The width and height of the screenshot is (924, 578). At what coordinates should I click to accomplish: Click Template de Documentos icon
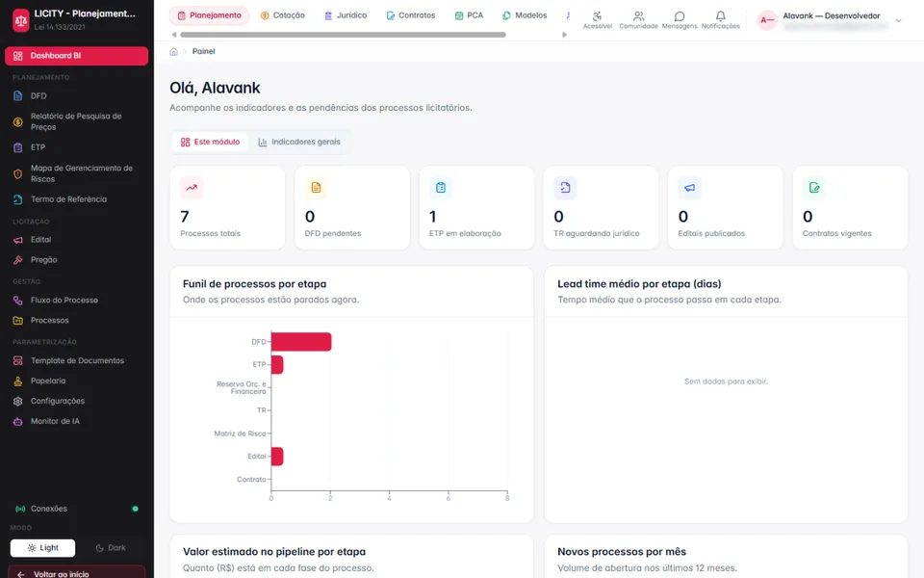[x=18, y=360]
